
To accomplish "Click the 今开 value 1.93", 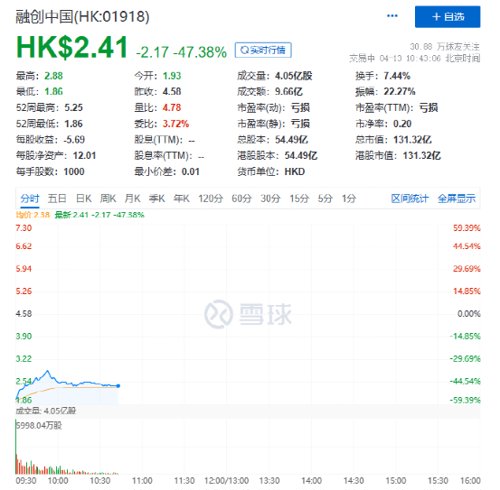I will coord(172,76).
